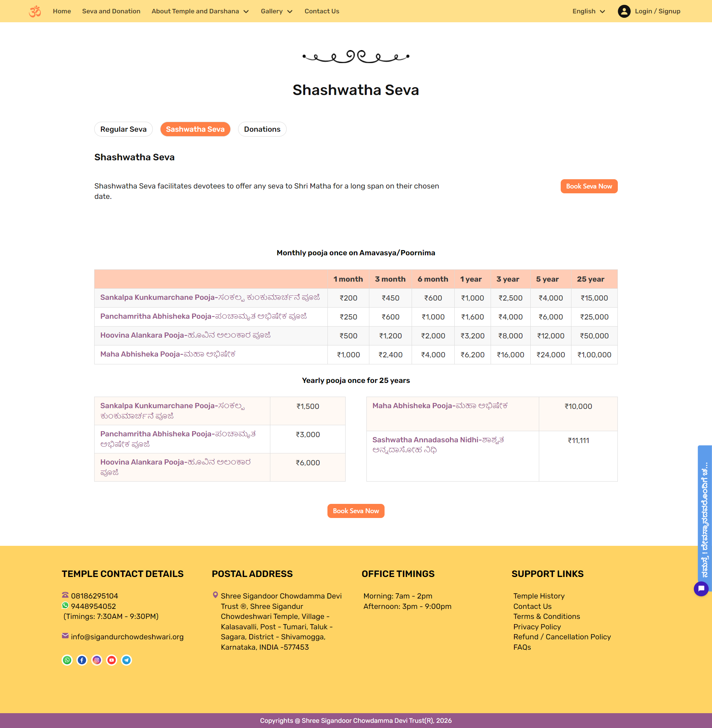Viewport: 712px width, 728px height.
Task: Select Sankalpa Kunkumarchane Pooja in the yearly table
Action: point(173,411)
